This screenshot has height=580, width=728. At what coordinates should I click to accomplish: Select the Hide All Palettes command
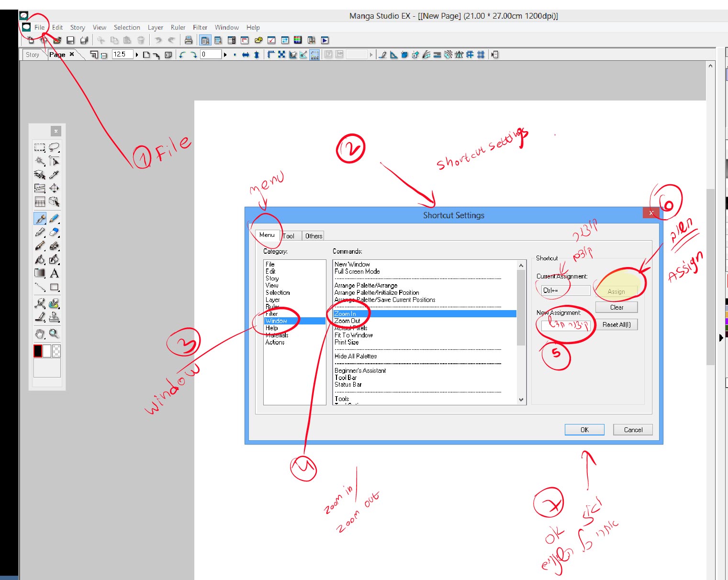point(356,356)
